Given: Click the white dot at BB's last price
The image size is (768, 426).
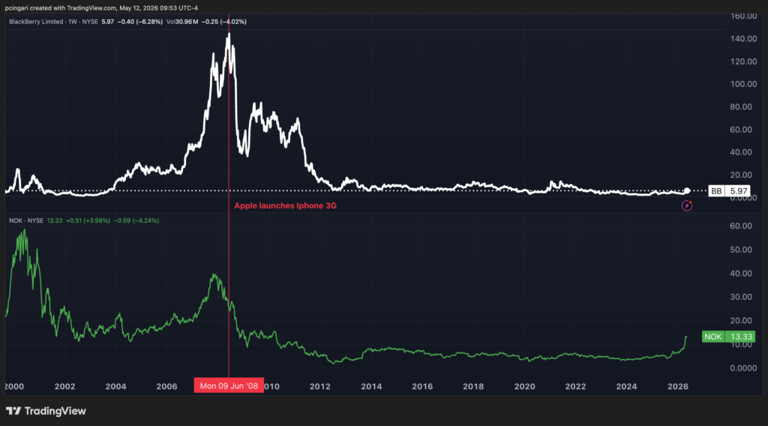Looking at the screenshot, I should click(687, 190).
